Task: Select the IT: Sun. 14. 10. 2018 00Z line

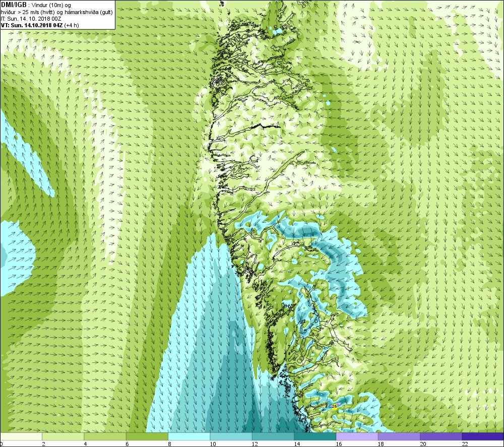Action: point(31,19)
